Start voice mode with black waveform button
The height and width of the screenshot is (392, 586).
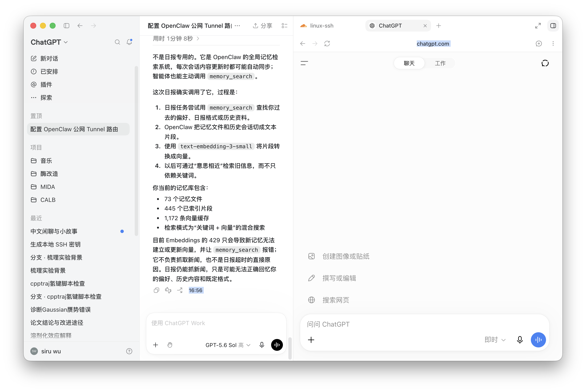[277, 345]
